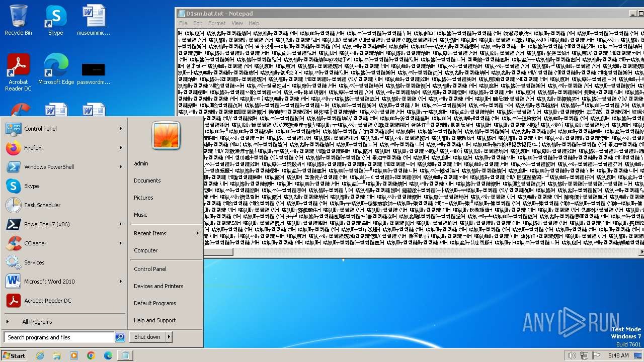The width and height of the screenshot is (644, 362).
Task: Open the Format menu in Notepad
Action: tap(217, 23)
